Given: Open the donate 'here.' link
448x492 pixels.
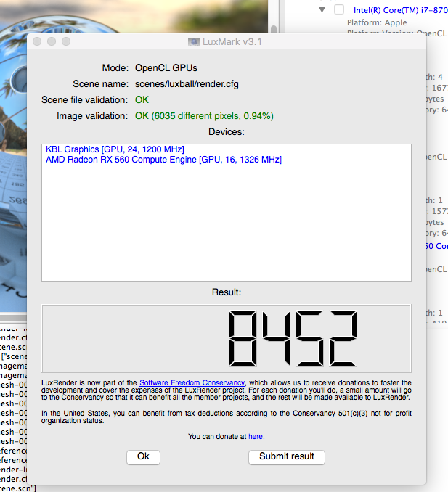Looking at the screenshot, I should 256,436.
